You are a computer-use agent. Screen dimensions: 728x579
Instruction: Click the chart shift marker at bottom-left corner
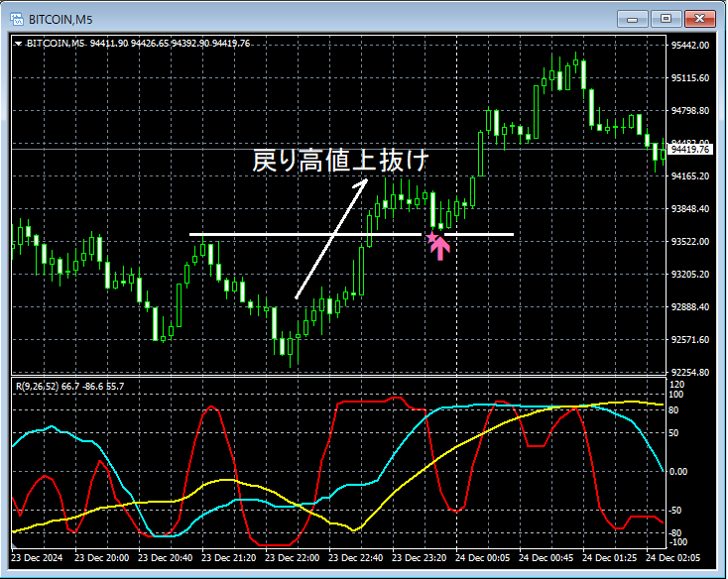tap(14, 545)
